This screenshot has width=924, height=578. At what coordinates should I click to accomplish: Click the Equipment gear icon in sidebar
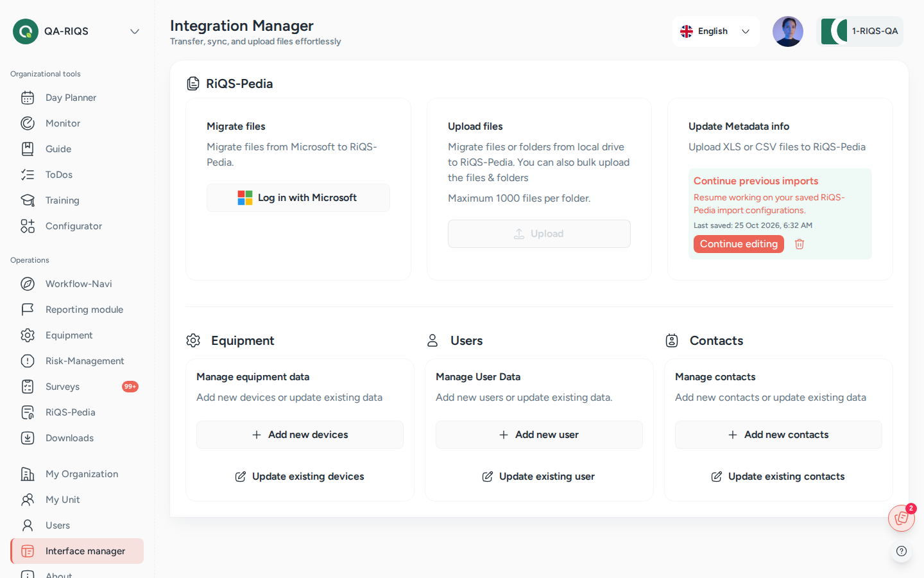(x=28, y=335)
